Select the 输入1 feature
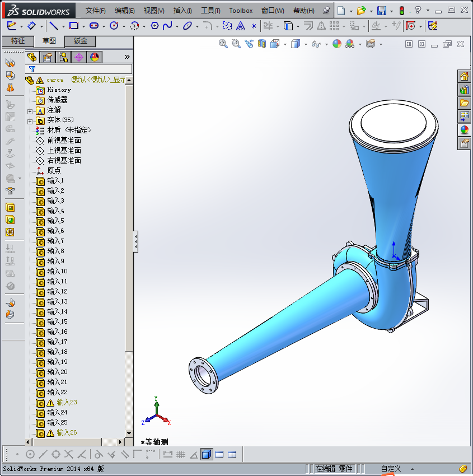 click(55, 181)
